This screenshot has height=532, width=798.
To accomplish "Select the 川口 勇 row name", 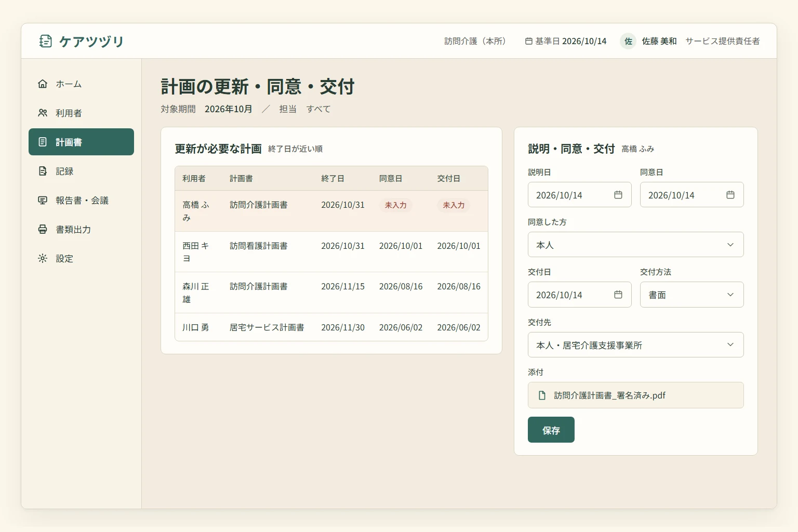I will tap(196, 327).
